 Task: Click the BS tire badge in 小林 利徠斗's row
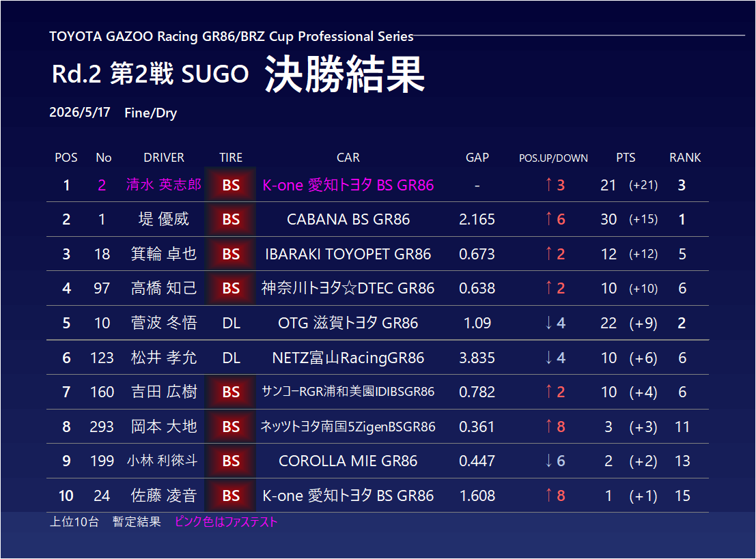click(x=230, y=461)
